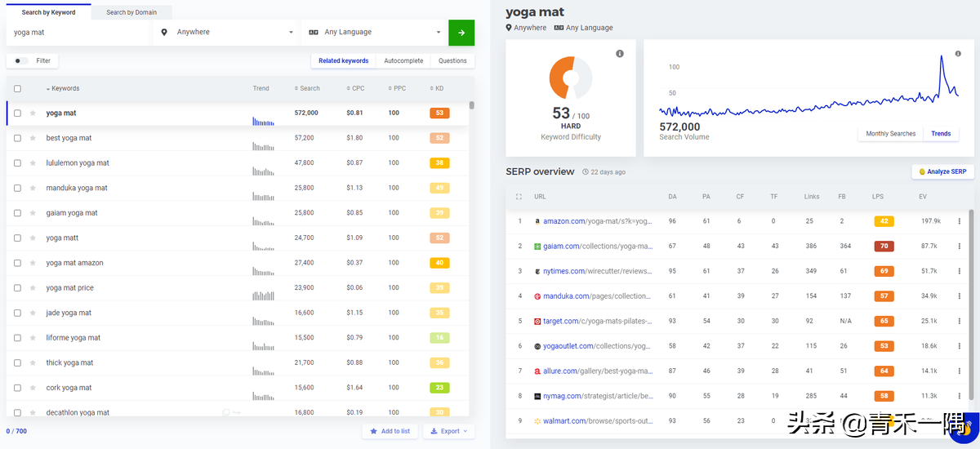Click the LPS 70 badge for gaiam.com
980x449 pixels.
pyautogui.click(x=884, y=246)
